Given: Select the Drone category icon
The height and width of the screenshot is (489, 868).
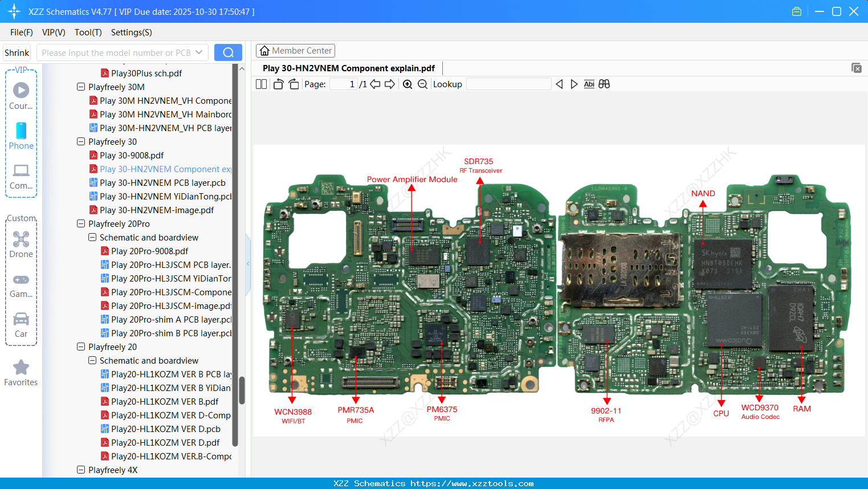Looking at the screenshot, I should pos(21,244).
